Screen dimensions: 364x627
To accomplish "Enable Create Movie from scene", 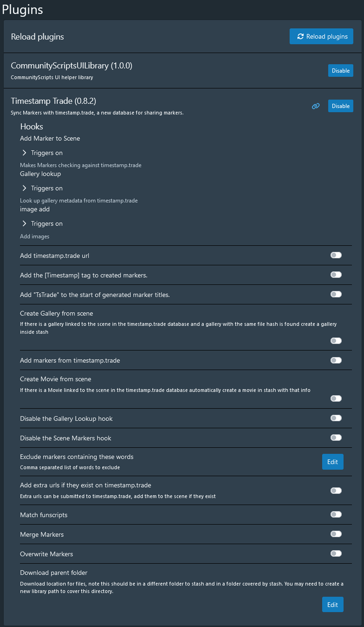I will point(336,398).
